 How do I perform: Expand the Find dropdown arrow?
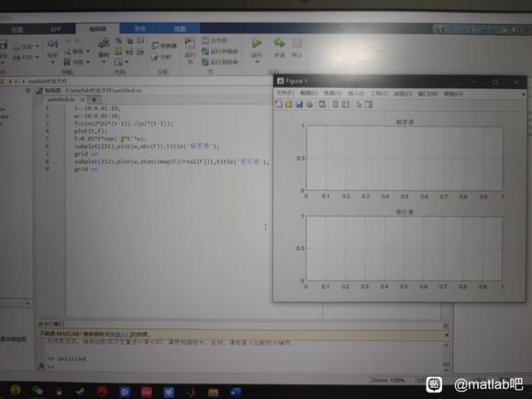(x=88, y=51)
